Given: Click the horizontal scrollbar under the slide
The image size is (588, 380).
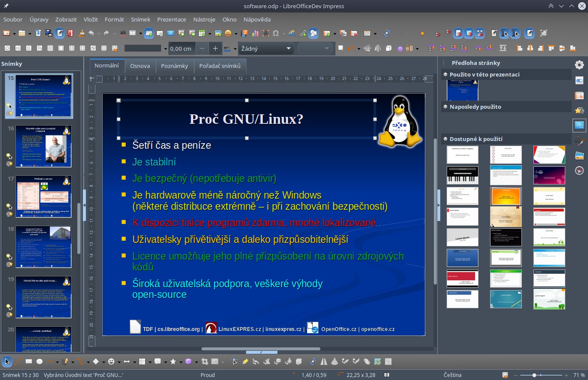Looking at the screenshot, I should coord(261,349).
